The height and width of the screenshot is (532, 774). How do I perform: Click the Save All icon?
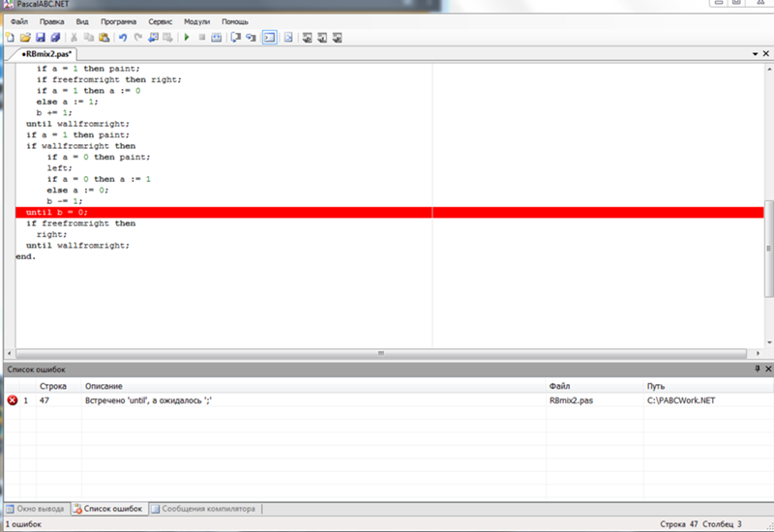point(55,38)
